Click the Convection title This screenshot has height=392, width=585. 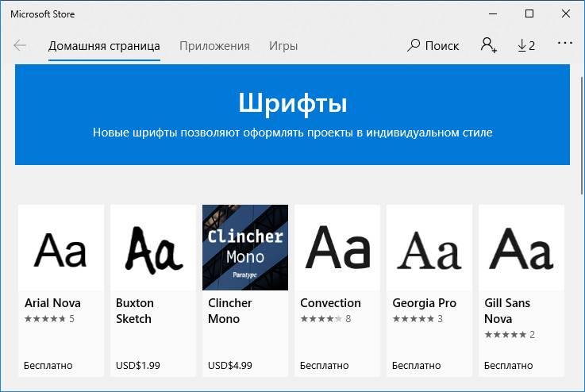[x=330, y=303]
